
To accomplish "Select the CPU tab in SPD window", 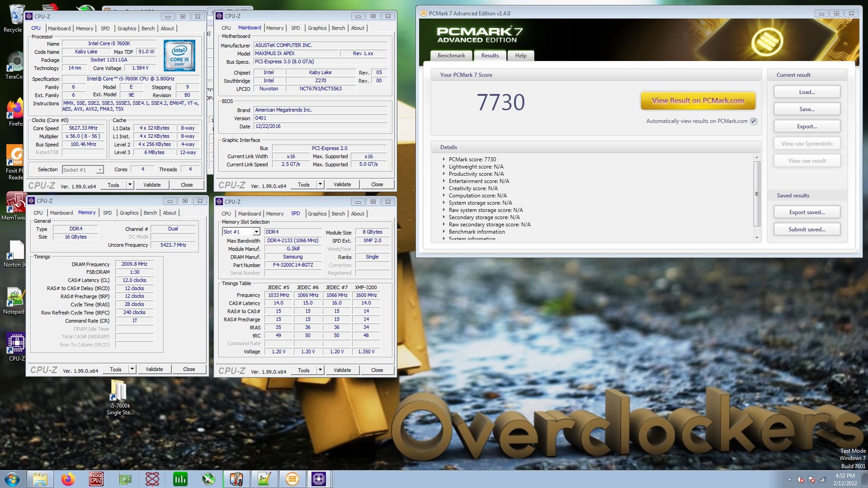I will point(226,214).
